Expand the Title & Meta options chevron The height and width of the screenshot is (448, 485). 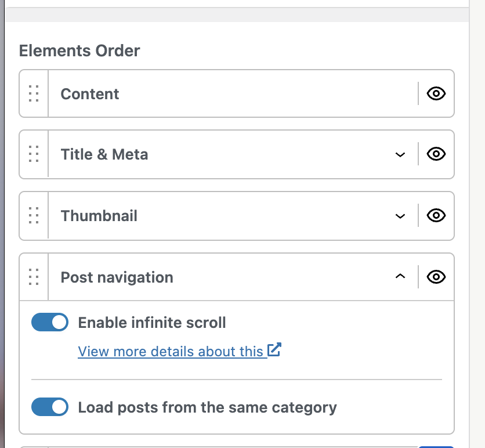[400, 154]
